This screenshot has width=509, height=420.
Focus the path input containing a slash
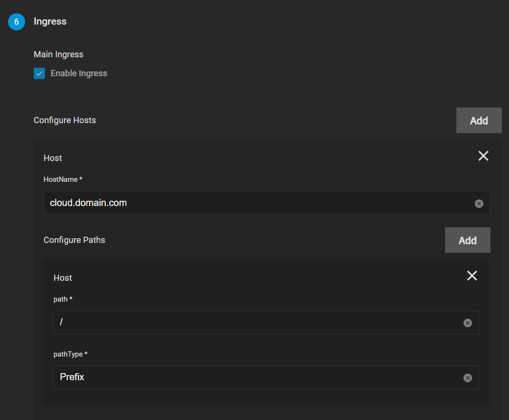click(256, 322)
